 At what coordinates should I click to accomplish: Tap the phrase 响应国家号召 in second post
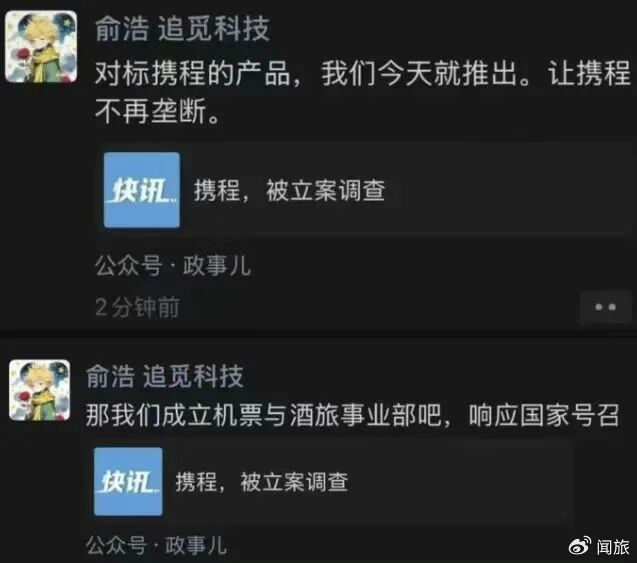point(544,415)
